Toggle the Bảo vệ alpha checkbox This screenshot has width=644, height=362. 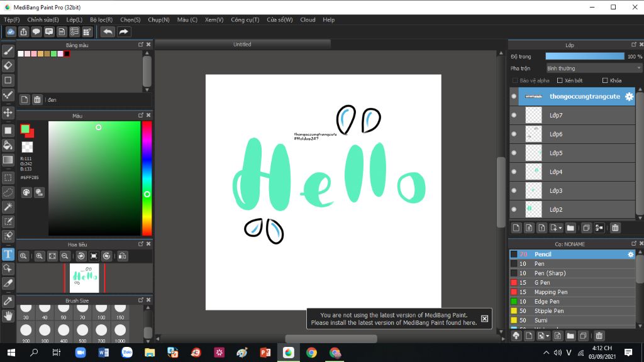coord(514,80)
